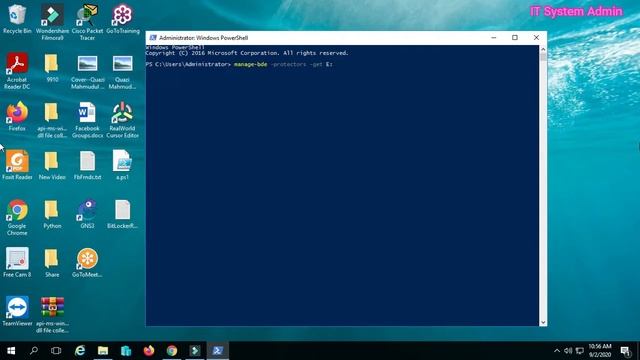Open the Windows Start menu
The width and height of the screenshot is (640, 360).
pos(11,351)
